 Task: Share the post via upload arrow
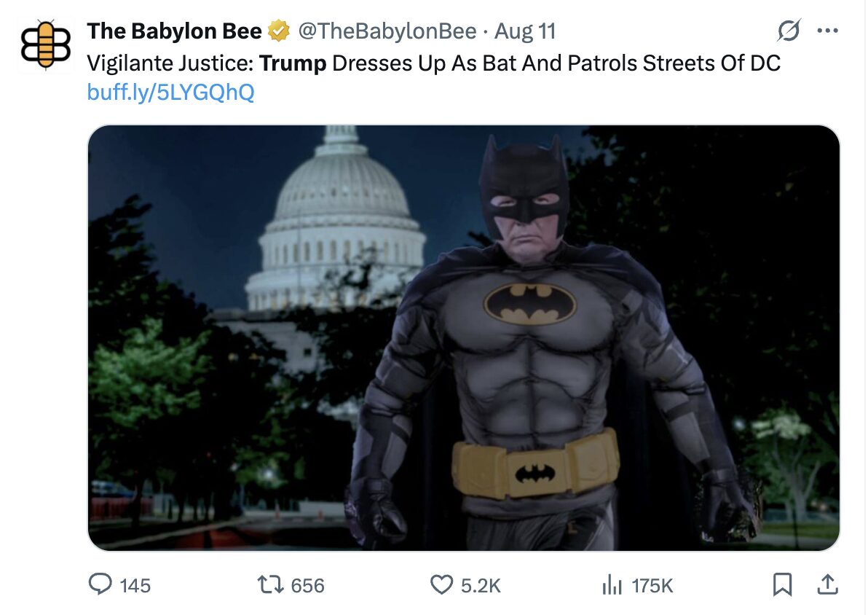(826, 584)
